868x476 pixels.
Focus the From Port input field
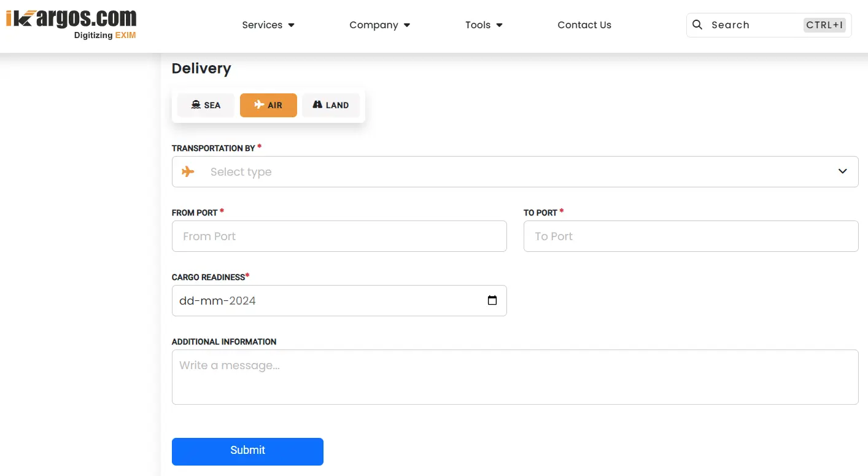click(x=339, y=236)
